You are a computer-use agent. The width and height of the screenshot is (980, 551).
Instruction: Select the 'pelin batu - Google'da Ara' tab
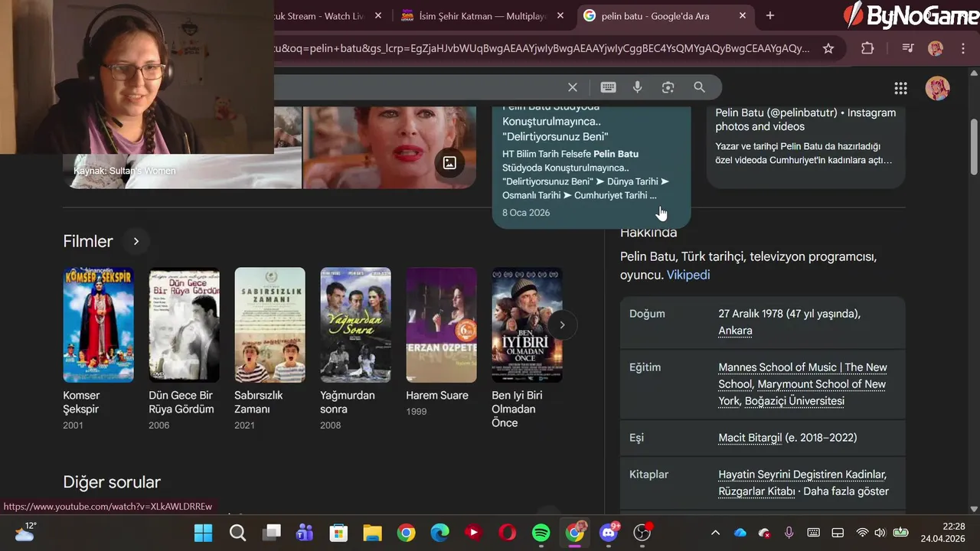point(665,16)
